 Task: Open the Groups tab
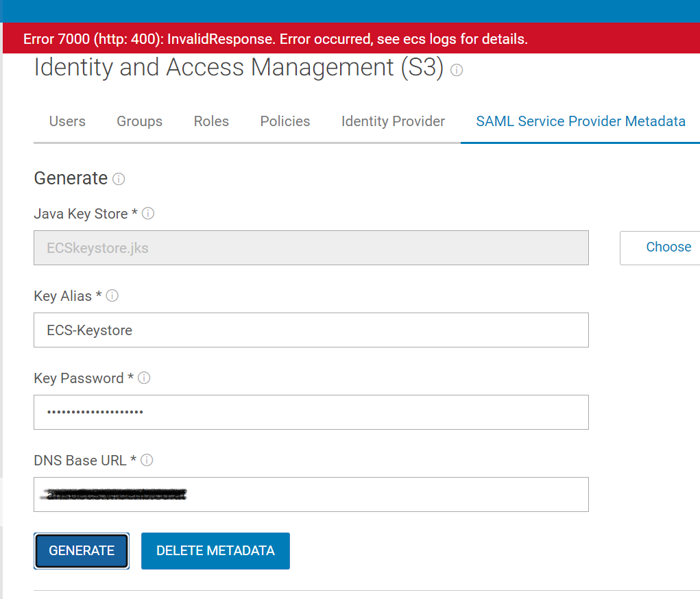coord(138,121)
